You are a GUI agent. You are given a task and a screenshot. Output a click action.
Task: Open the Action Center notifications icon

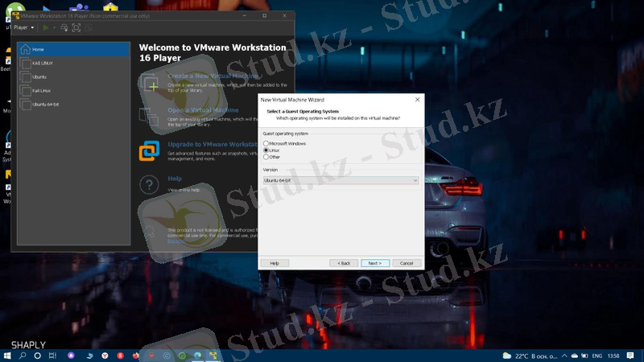630,356
